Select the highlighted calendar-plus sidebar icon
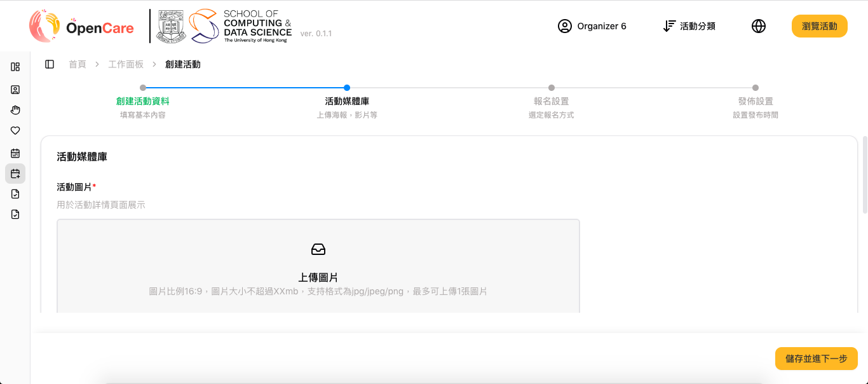 pos(15,174)
